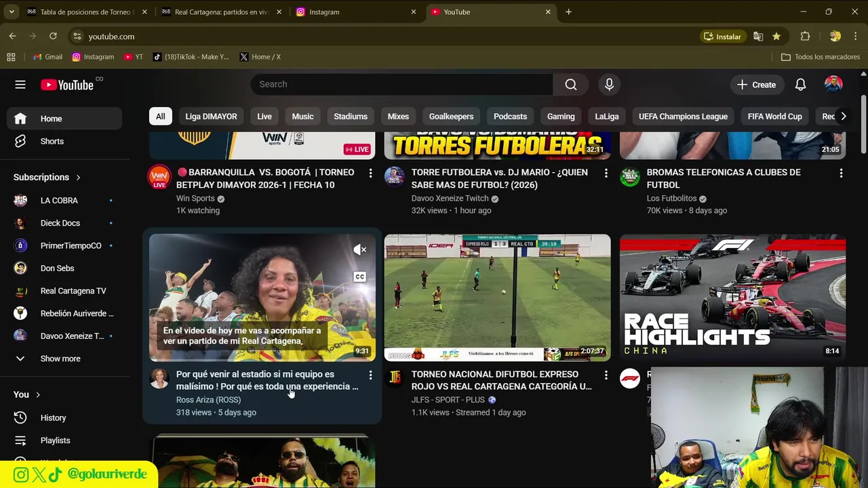Click the search magnifier button
868x488 pixels.
pyautogui.click(x=571, y=84)
